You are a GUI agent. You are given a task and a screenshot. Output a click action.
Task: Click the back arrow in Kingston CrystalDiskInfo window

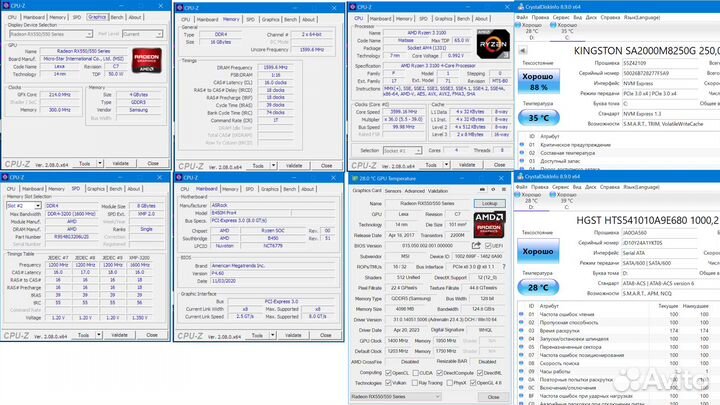click(523, 51)
